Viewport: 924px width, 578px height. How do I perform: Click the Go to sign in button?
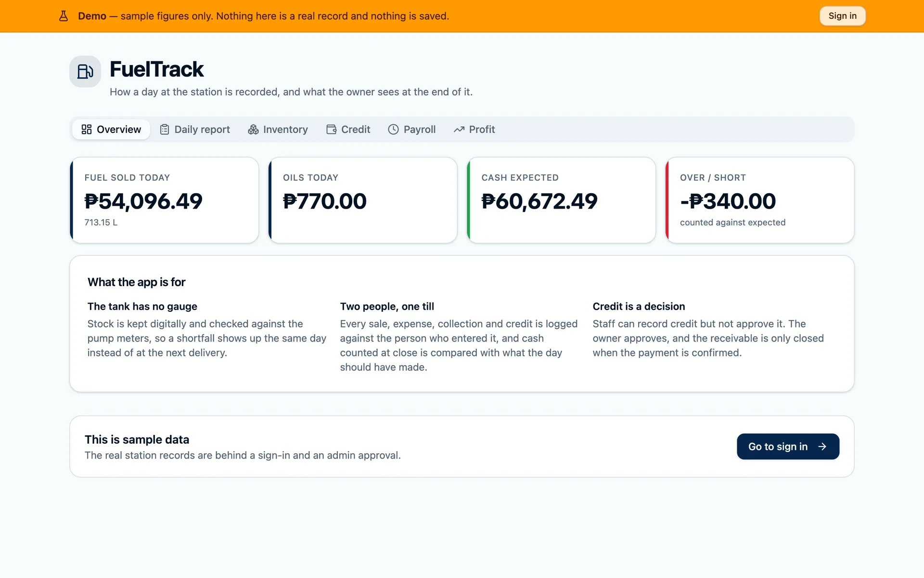pos(788,447)
